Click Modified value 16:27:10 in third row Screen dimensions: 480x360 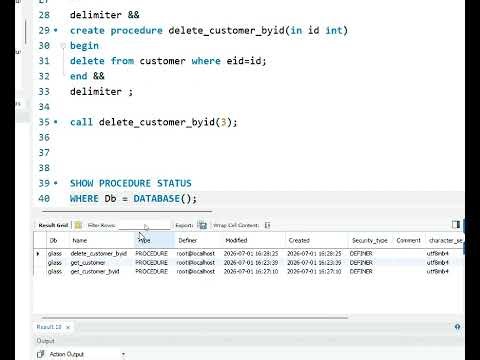(x=251, y=272)
